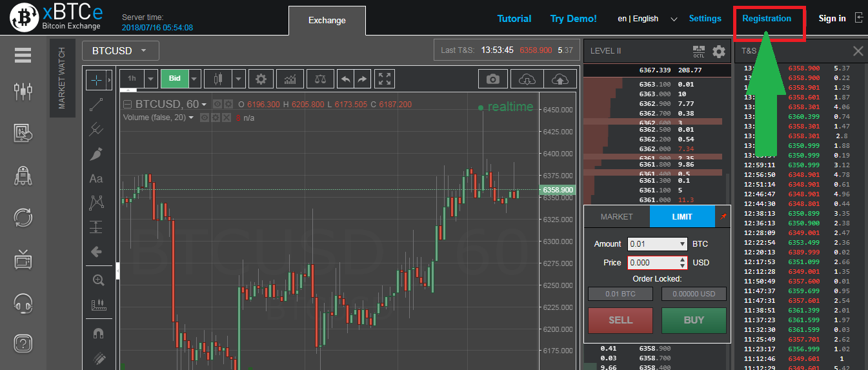This screenshot has width=868, height=370.
Task: Click the 0.01 BTC locked amount button
Action: point(620,294)
